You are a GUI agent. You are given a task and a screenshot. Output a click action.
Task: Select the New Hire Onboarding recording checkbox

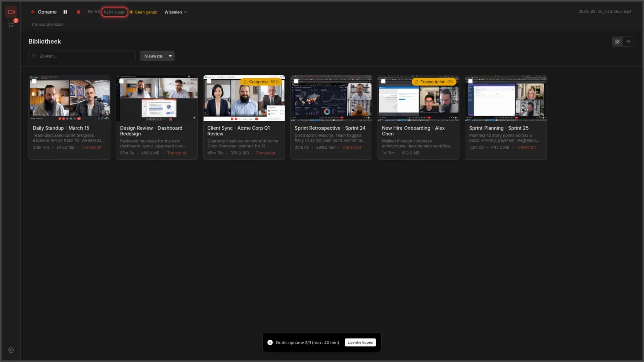click(383, 81)
